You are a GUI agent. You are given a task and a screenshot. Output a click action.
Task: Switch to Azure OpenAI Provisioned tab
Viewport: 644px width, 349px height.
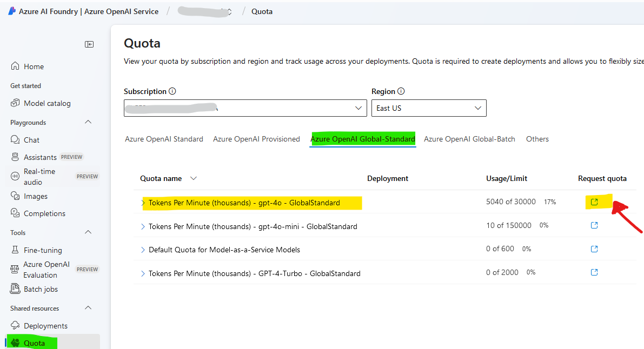point(256,139)
